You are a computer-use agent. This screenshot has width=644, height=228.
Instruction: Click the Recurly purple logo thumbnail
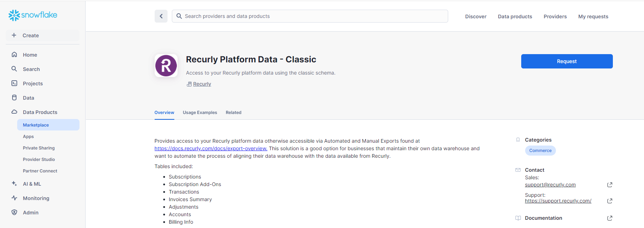(x=166, y=66)
